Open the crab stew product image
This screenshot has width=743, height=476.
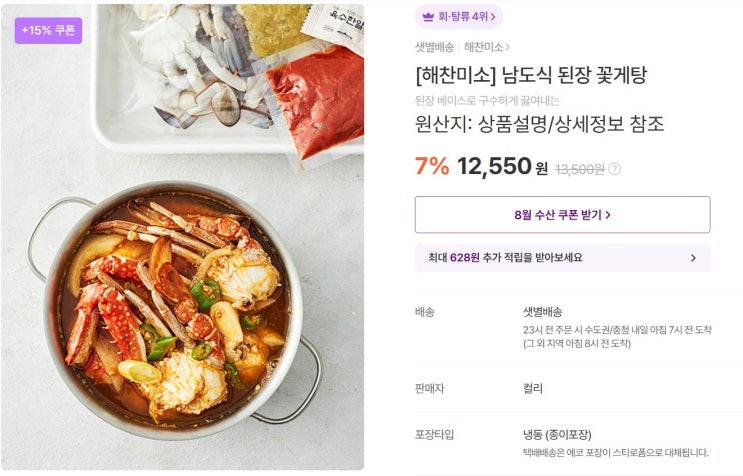click(x=182, y=237)
